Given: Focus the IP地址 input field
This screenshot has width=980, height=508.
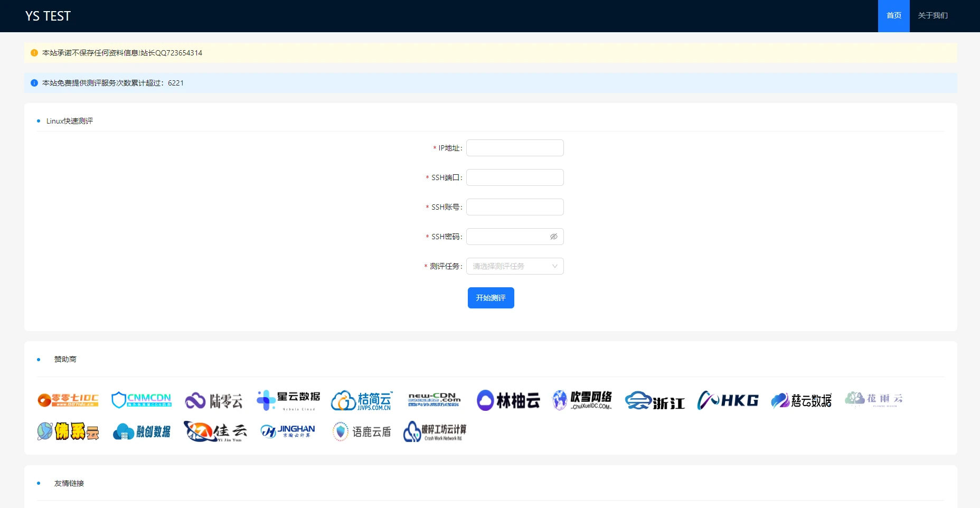Looking at the screenshot, I should tap(515, 148).
